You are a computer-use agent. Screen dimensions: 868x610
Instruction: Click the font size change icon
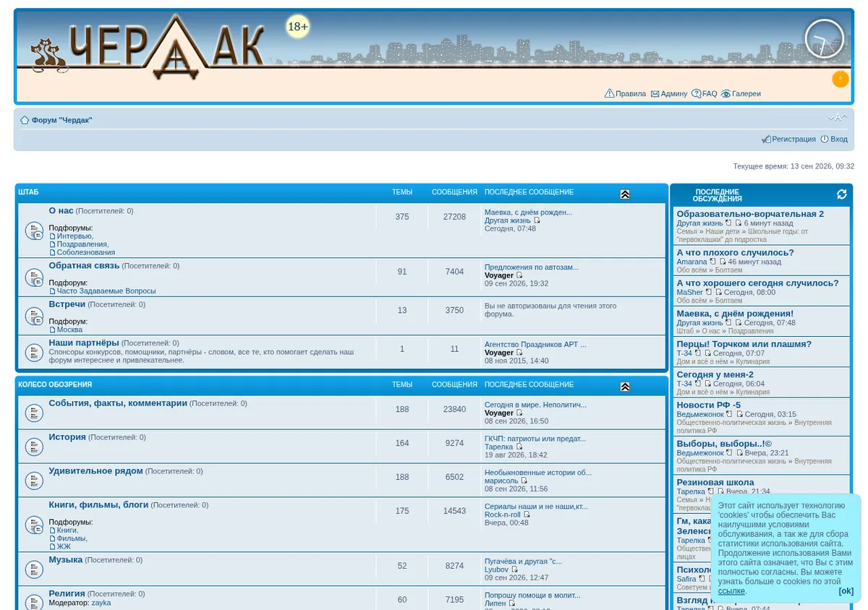point(838,118)
